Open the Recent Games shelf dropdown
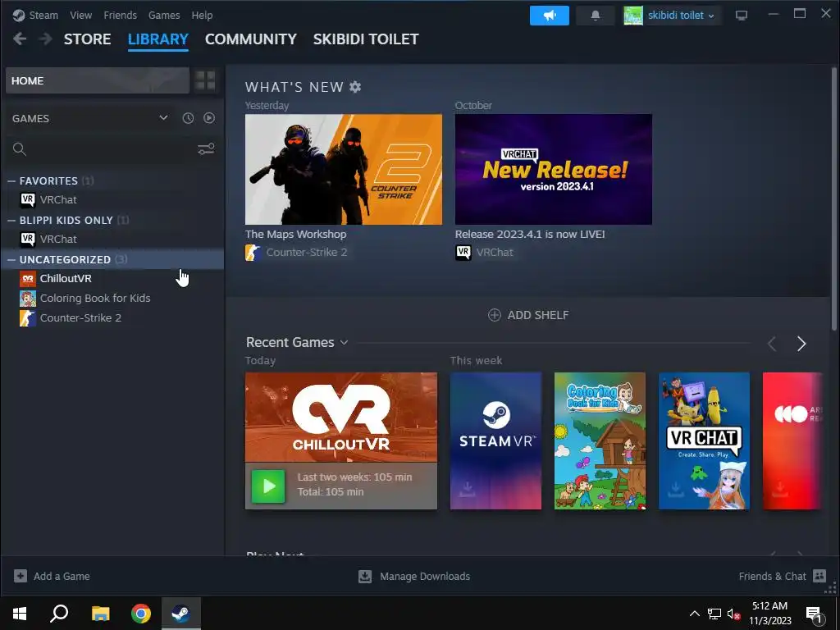The image size is (840, 630). [x=344, y=342]
